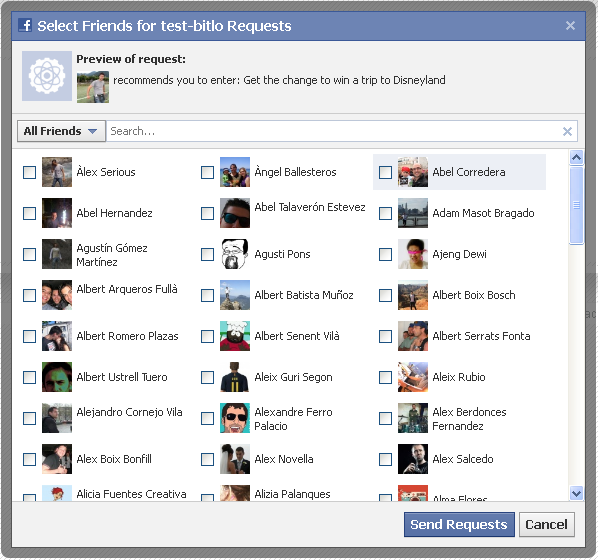This screenshot has height=560, width=598.
Task: Click scrollbar up arrow
Action: [576, 157]
